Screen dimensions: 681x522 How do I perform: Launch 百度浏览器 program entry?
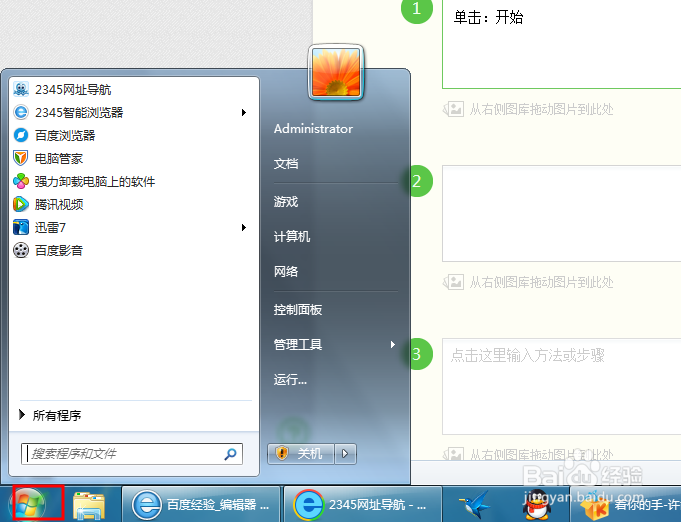coord(134,135)
